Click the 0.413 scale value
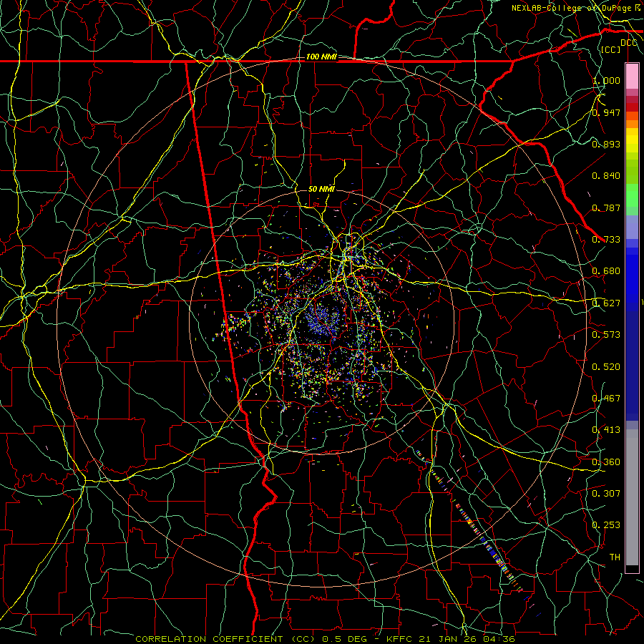Image resolution: width=644 pixels, height=644 pixels. pyautogui.click(x=606, y=430)
